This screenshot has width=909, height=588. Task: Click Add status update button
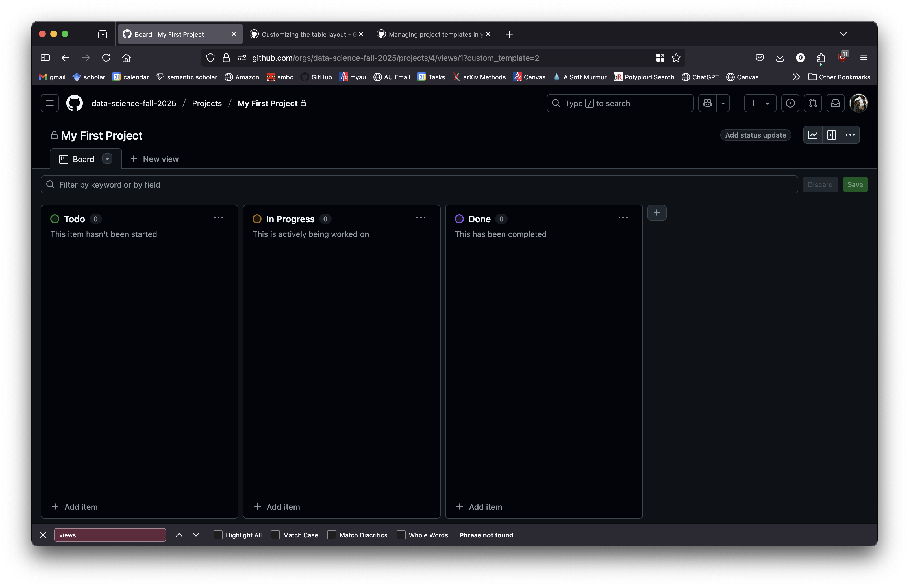(x=756, y=135)
